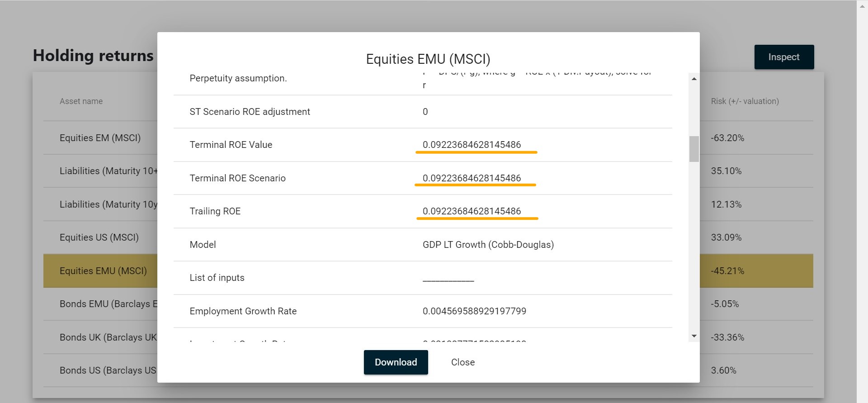Click the 35.10% risk value
Viewport: 868px width, 403px height.
726,171
